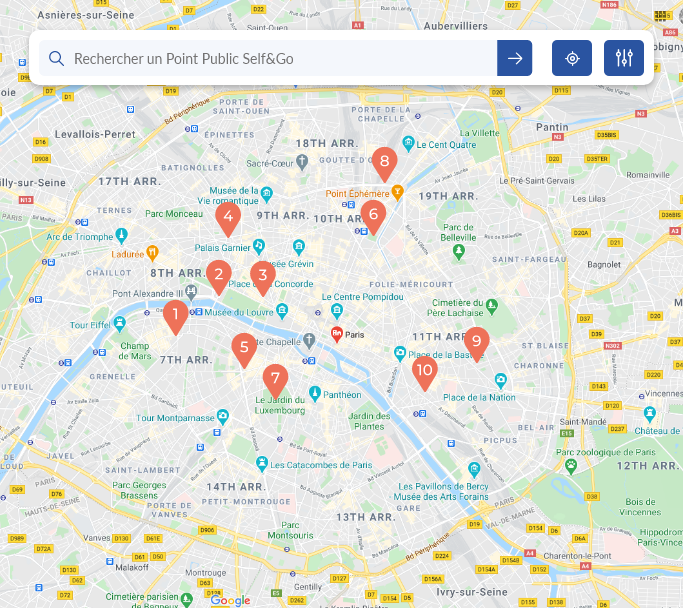Click the Panthéon landmark pin
Screen dimensions: 683x608
[314, 394]
